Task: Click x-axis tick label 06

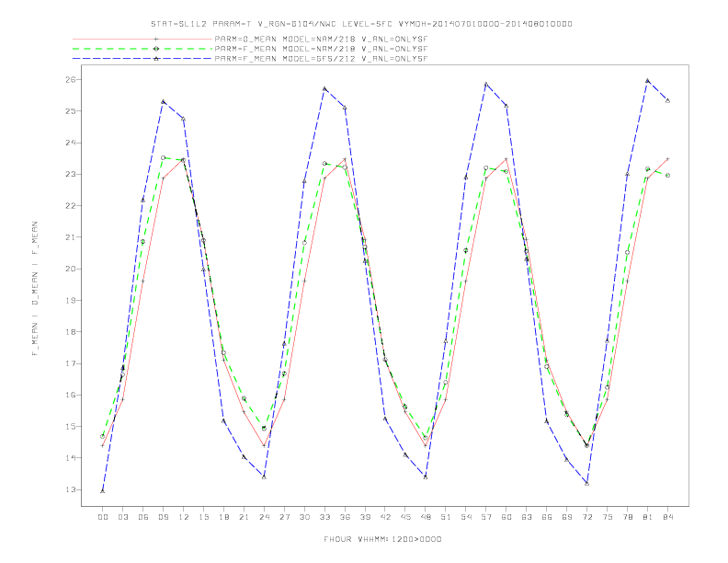Action: 143,517
